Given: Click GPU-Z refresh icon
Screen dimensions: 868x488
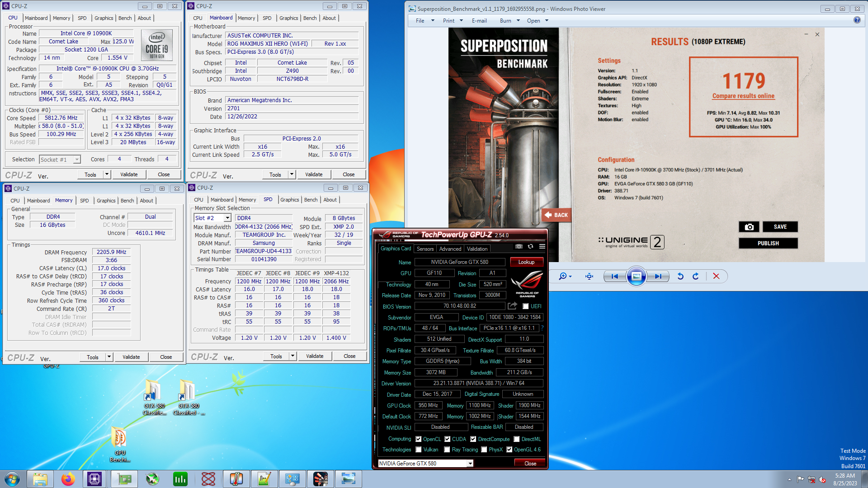Looking at the screenshot, I should tap(530, 246).
